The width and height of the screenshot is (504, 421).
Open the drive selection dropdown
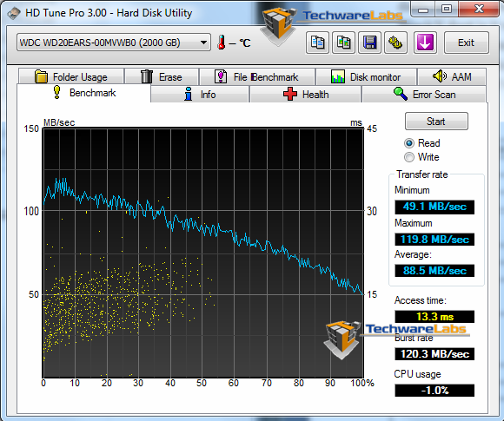click(114, 43)
